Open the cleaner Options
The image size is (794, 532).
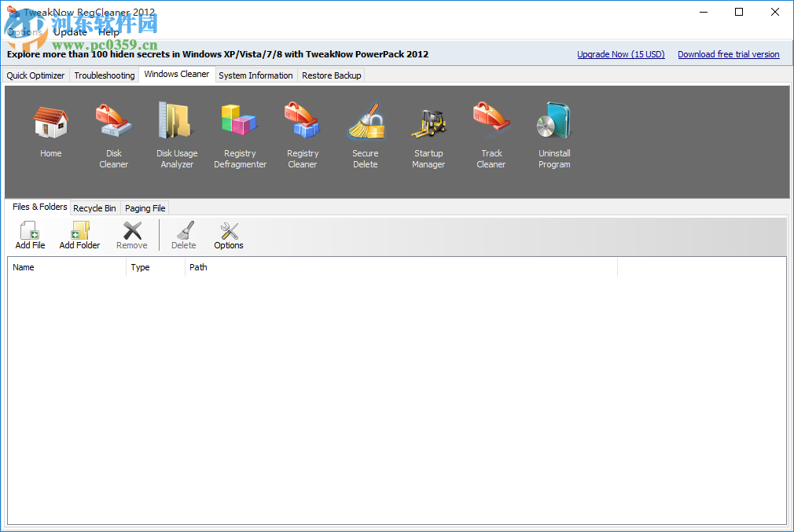click(x=228, y=234)
